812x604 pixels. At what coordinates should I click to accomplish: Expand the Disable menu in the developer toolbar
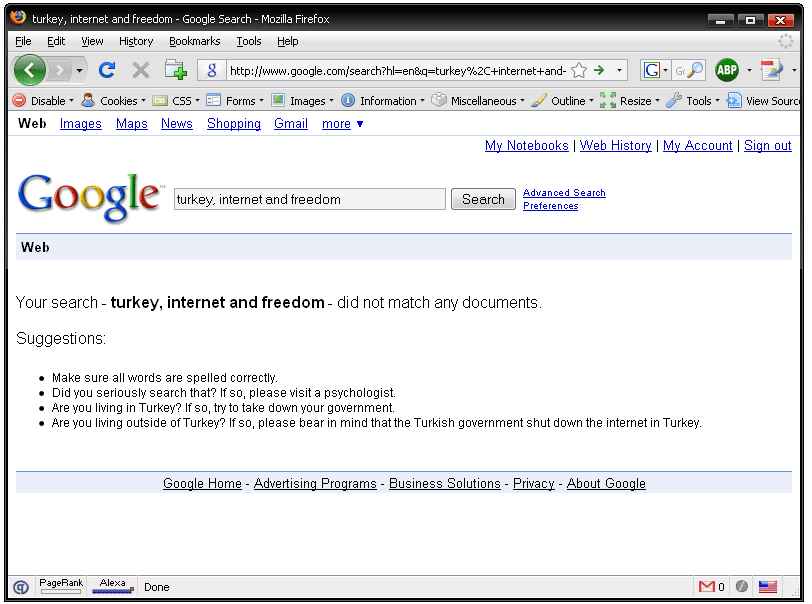pos(43,100)
